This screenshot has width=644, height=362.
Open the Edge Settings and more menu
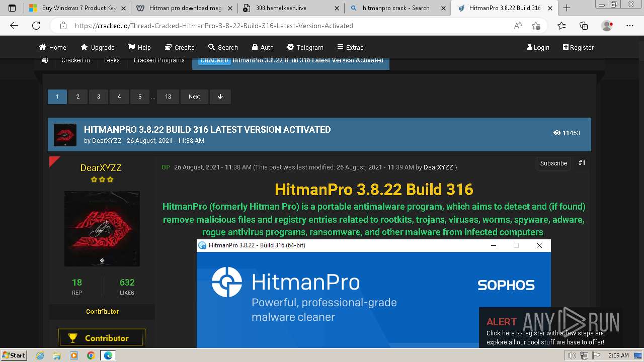click(630, 26)
